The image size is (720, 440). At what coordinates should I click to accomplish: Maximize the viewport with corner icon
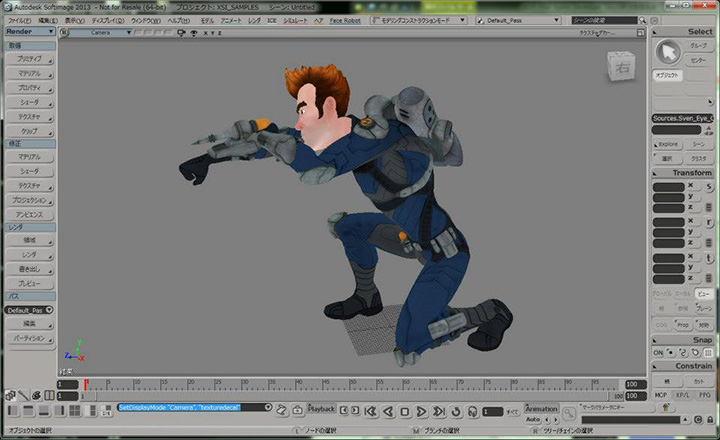point(640,33)
